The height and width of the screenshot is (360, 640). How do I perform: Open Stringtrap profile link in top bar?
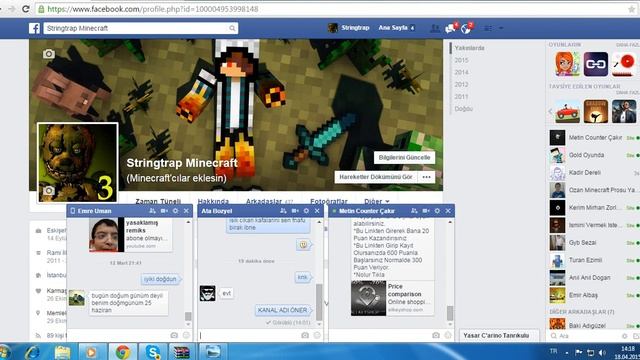[349, 28]
